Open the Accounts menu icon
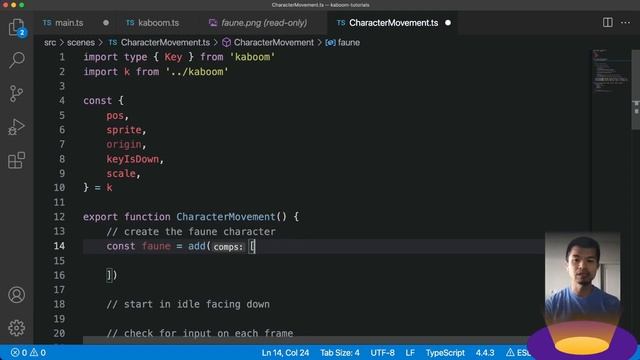 click(17, 295)
